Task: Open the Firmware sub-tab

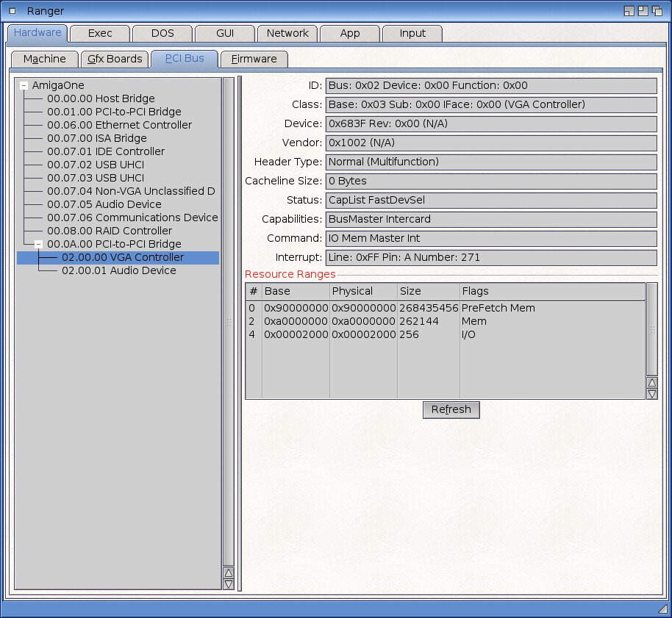Action: pos(254,59)
